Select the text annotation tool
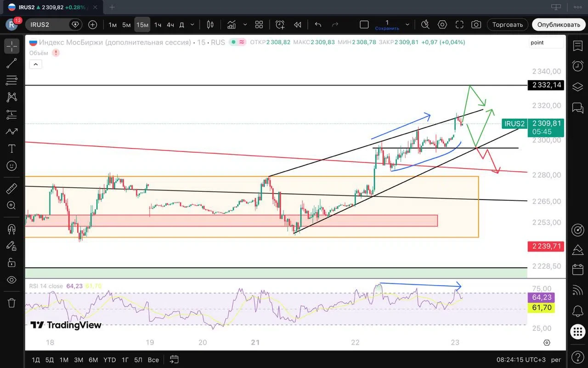This screenshot has height=368, width=588. 11,149
